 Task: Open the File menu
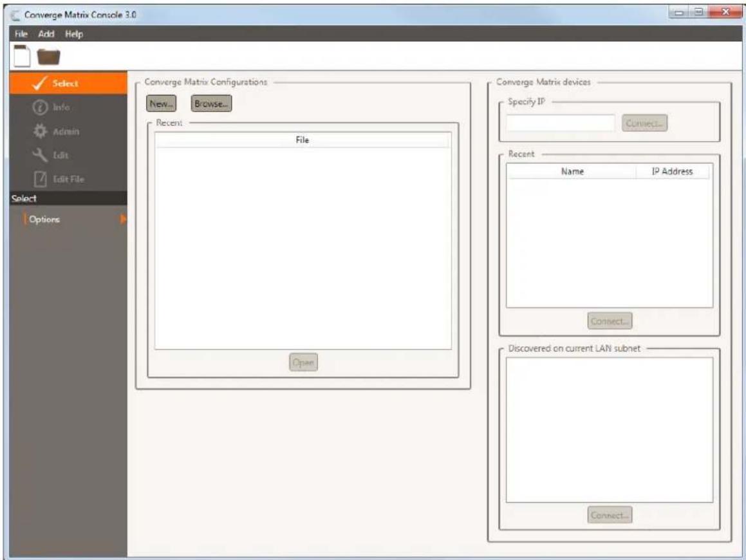click(x=21, y=33)
